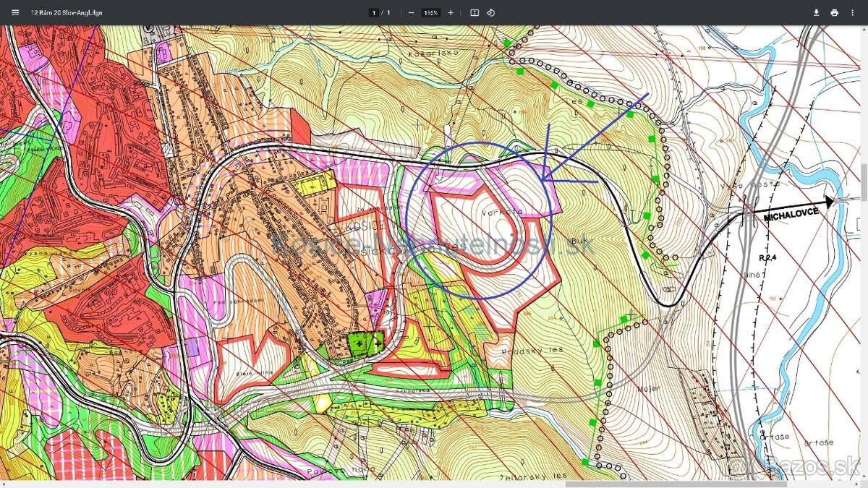Open the PDF sidebar menu icon
This screenshot has width=868, height=488.
[15, 12]
